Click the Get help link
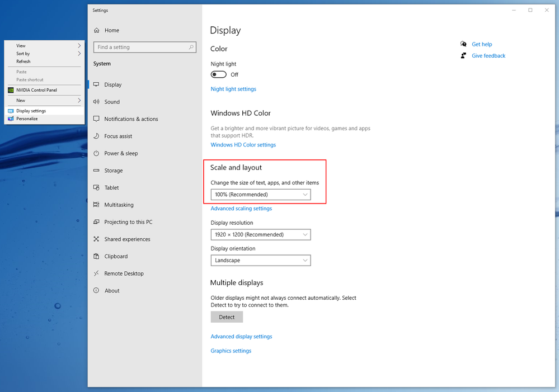 pos(482,44)
